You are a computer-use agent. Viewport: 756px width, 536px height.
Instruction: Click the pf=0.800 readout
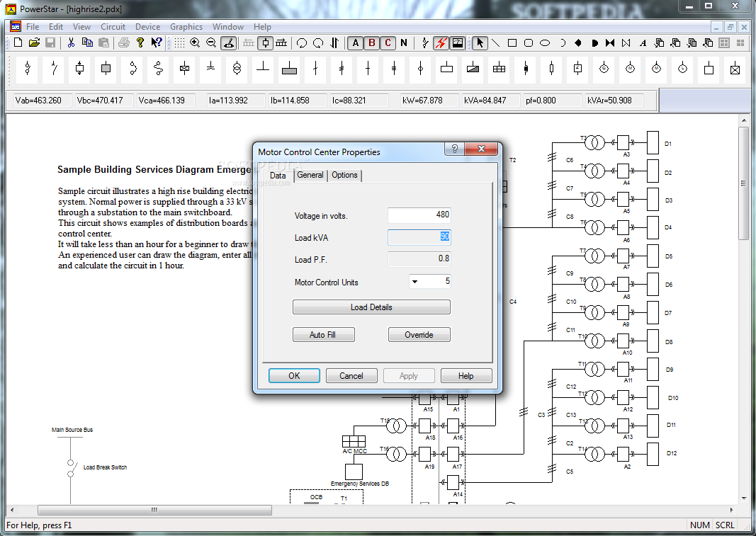pyautogui.click(x=551, y=101)
